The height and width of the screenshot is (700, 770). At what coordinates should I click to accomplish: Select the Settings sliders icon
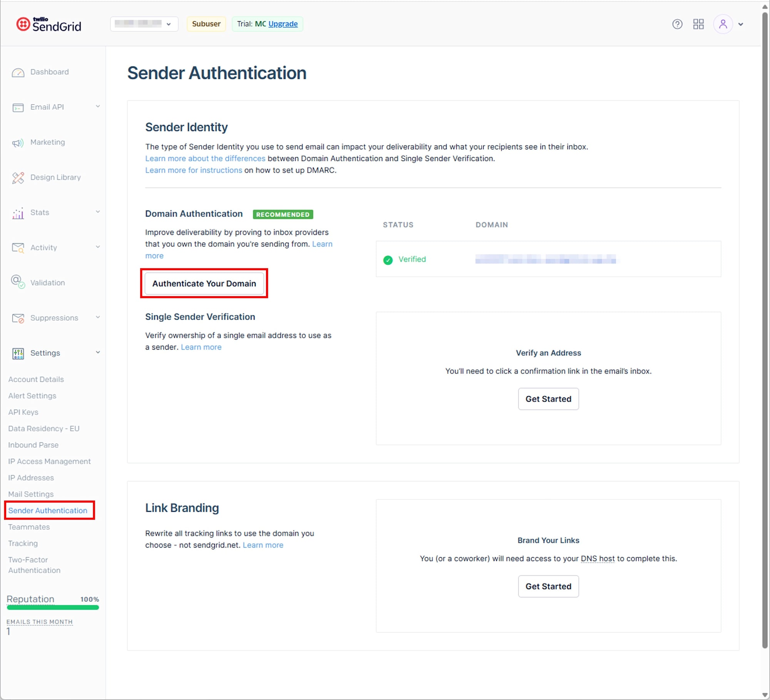[17, 353]
